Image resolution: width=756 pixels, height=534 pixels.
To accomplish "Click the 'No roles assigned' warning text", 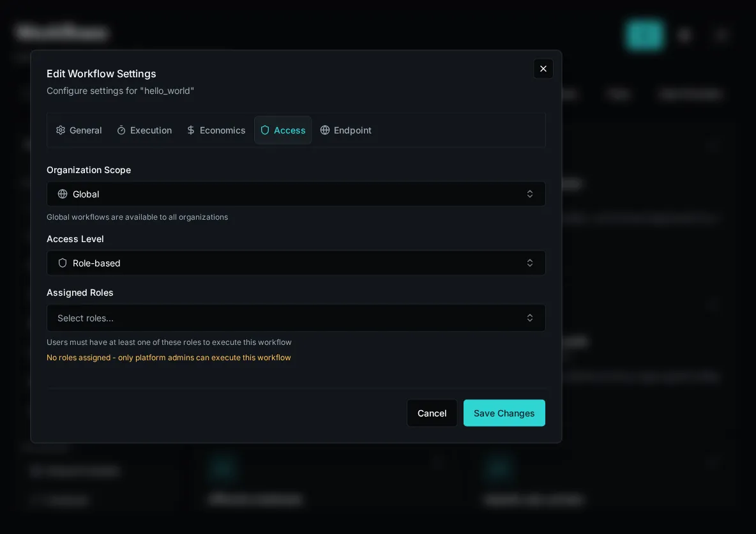I will pos(169,358).
